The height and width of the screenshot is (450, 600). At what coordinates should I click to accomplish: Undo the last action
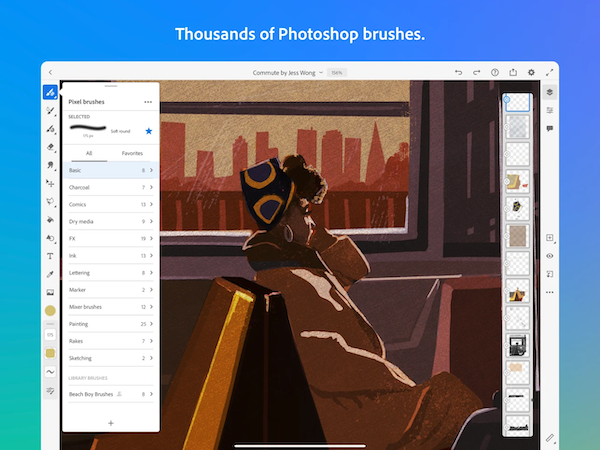point(458,72)
